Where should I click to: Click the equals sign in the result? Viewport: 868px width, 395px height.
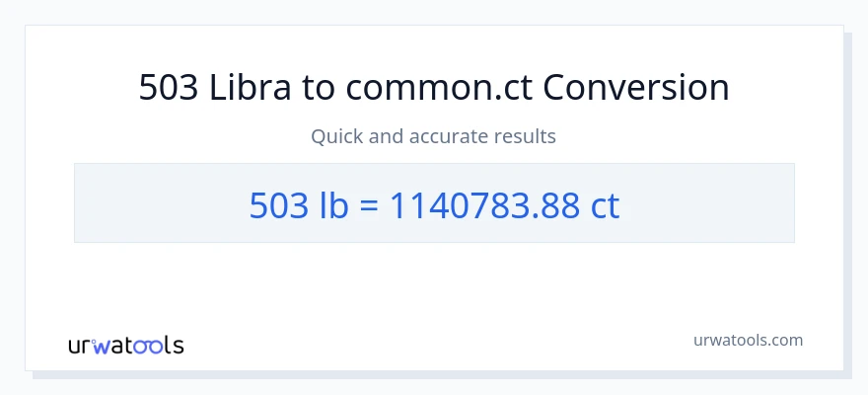[x=370, y=204]
